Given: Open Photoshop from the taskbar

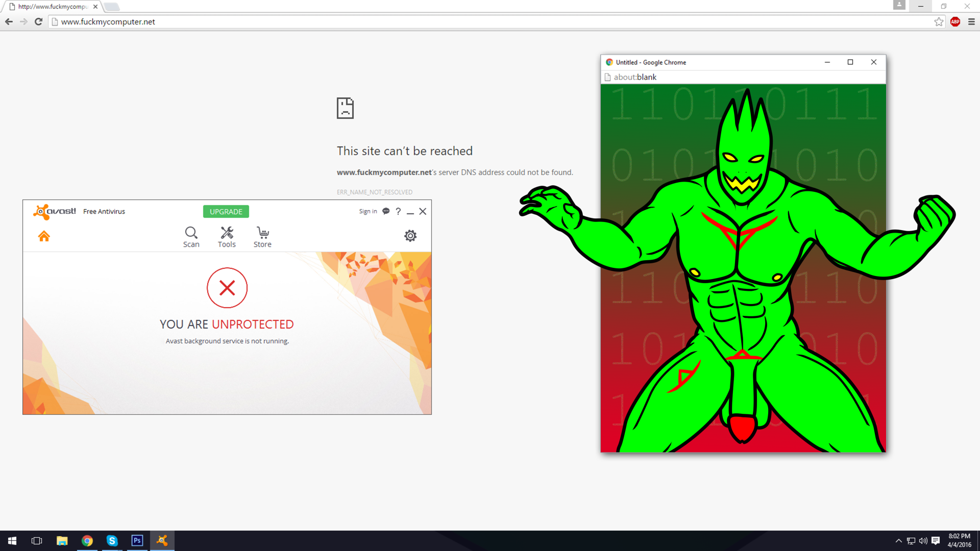Looking at the screenshot, I should click(137, 541).
